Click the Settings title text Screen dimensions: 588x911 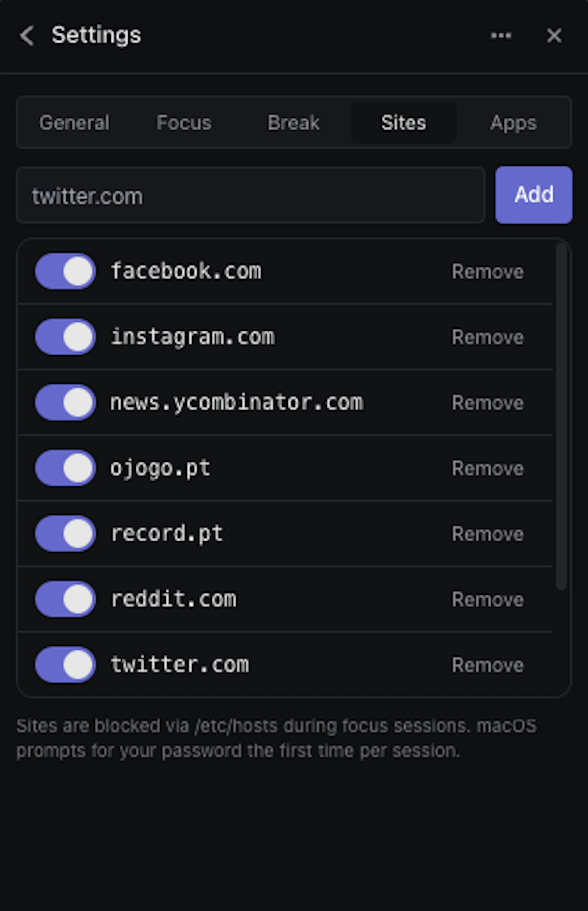click(x=96, y=36)
